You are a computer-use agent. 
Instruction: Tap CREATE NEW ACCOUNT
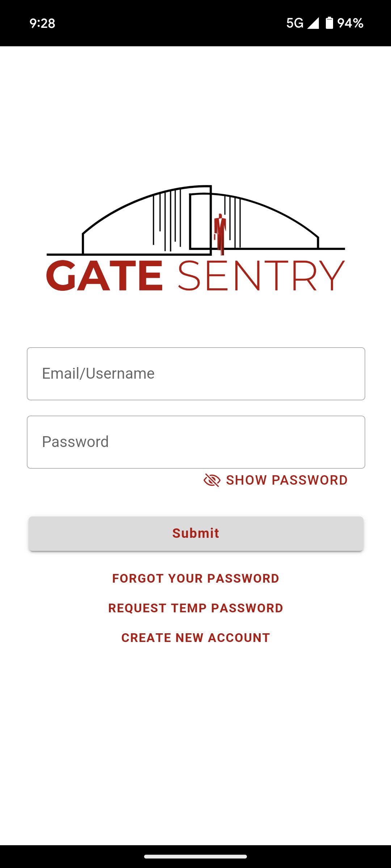pyautogui.click(x=196, y=638)
